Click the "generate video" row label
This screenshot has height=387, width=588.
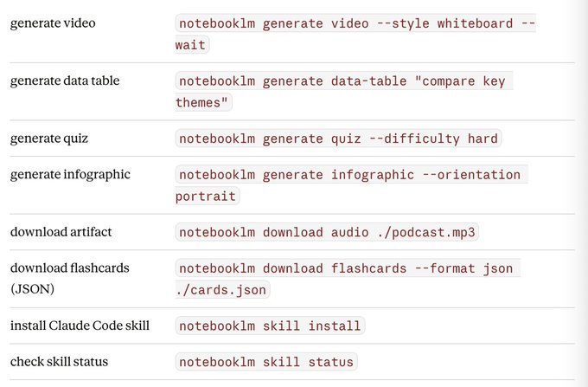click(x=53, y=23)
